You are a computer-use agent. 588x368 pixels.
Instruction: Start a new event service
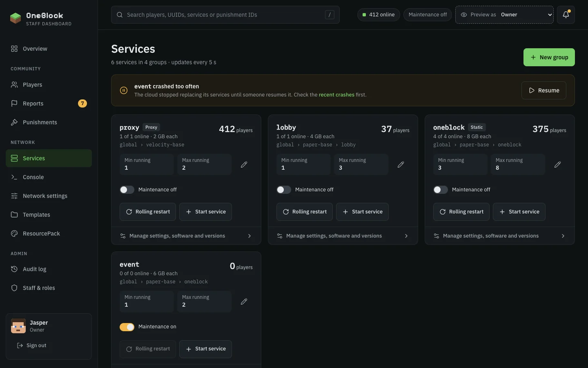[205, 349]
